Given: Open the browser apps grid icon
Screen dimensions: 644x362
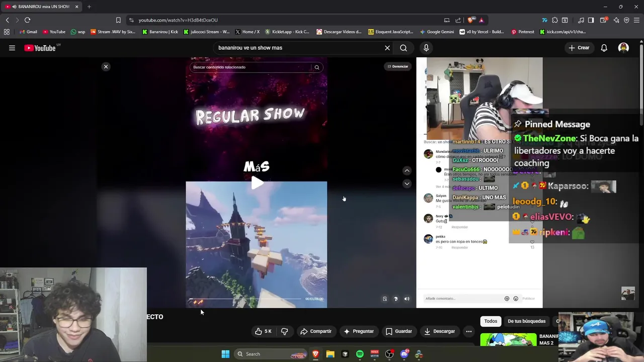Looking at the screenshot, I should 7,32.
